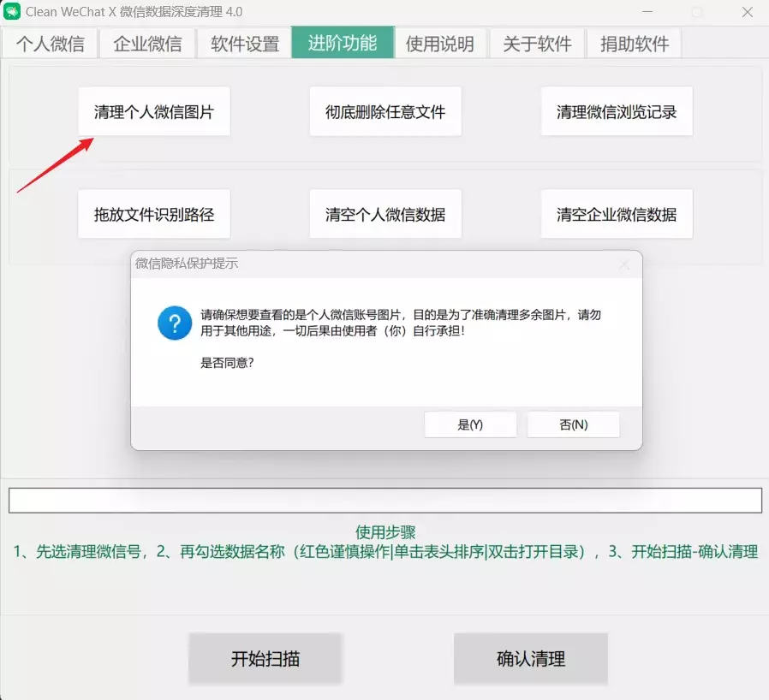Select the 进阶功能 tab
769x700 pixels.
pyautogui.click(x=343, y=43)
